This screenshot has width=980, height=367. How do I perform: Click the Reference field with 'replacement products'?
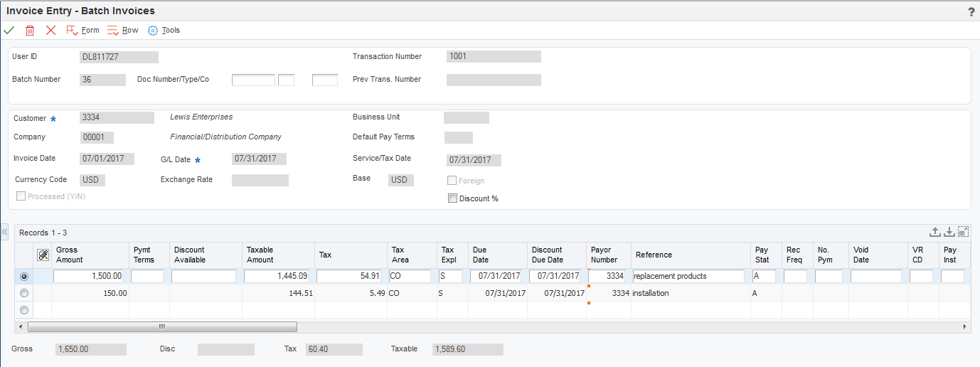coord(690,276)
